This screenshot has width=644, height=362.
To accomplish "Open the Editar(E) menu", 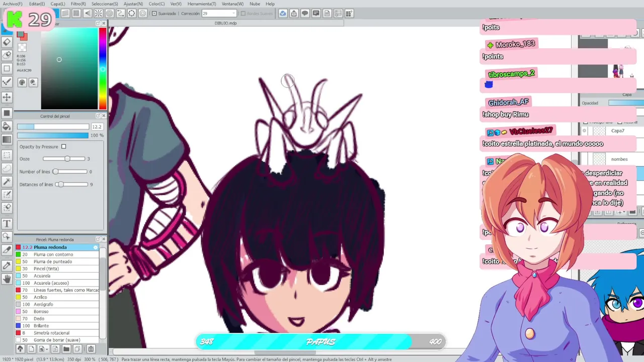I will click(37, 4).
